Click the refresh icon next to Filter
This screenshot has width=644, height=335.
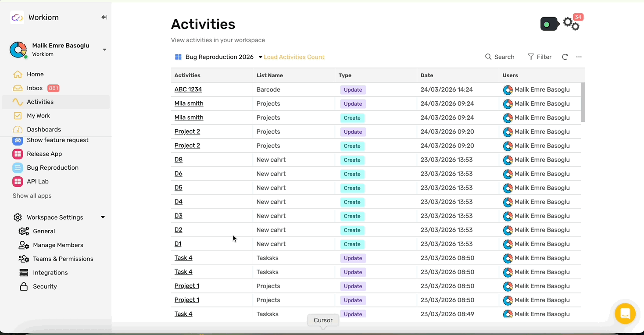click(x=565, y=57)
